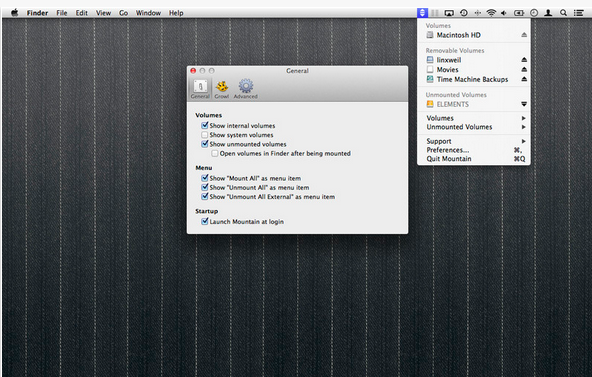Open the user account menu icon
Screen dimensions: 592x377
click(x=548, y=13)
